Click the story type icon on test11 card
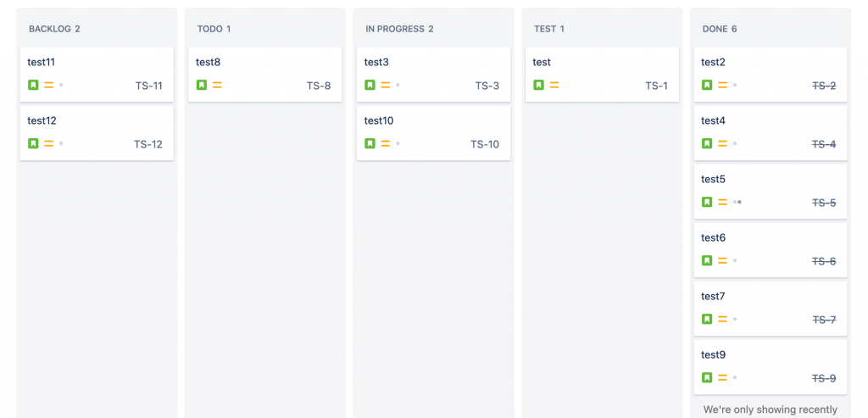 [x=33, y=85]
